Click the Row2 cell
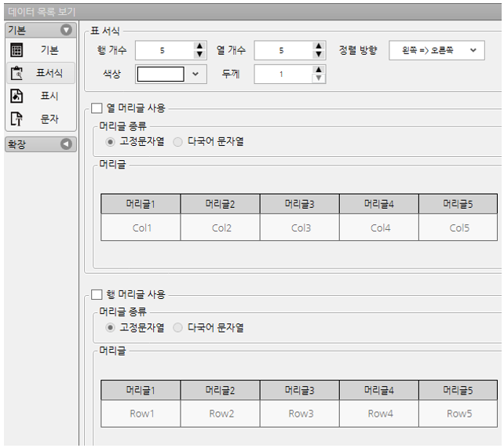This screenshot has width=504, height=448. pos(220,413)
